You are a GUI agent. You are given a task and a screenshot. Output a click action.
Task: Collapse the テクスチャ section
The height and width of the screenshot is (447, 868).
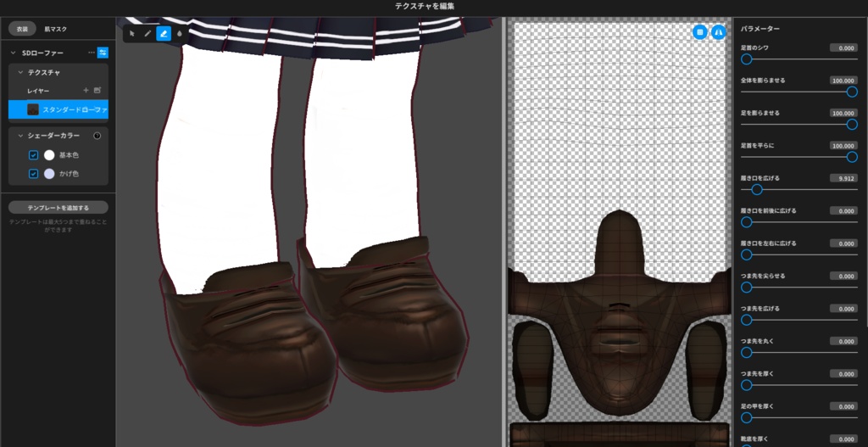point(20,73)
